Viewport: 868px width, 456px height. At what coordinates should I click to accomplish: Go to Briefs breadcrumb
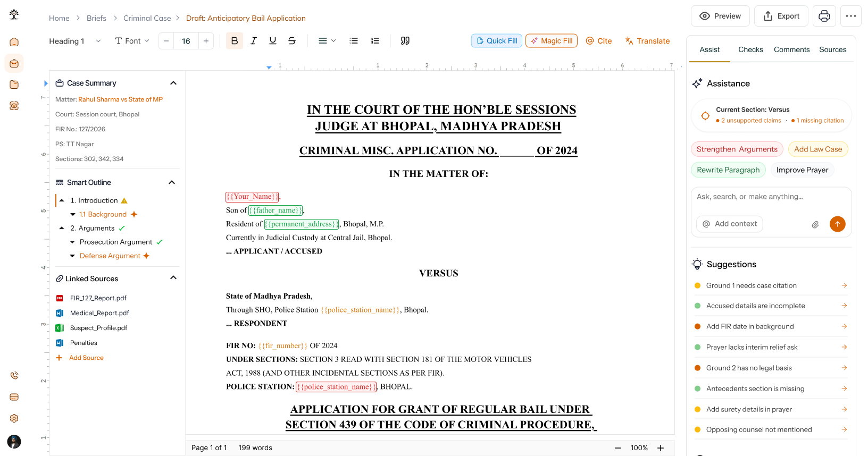(x=96, y=18)
